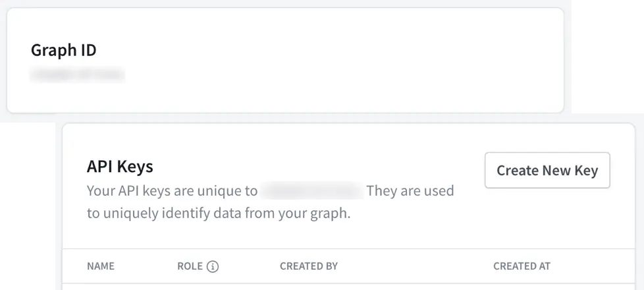
Task: Click empty space below the Create New Key button
Action: tap(547, 217)
